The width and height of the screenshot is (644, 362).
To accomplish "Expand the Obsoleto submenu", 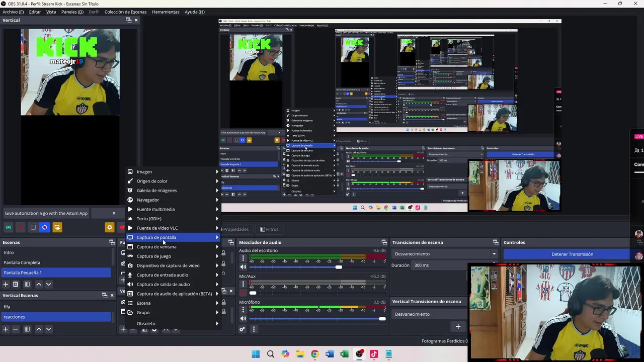I will point(173,323).
